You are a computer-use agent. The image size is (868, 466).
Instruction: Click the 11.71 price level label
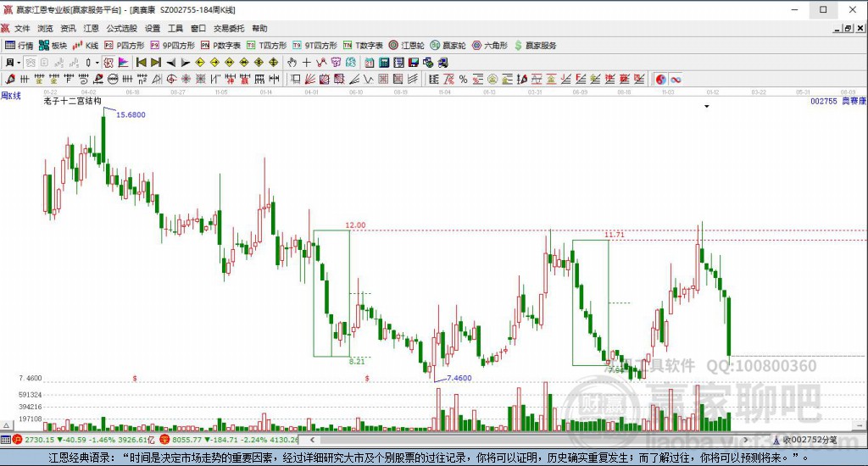tap(615, 235)
